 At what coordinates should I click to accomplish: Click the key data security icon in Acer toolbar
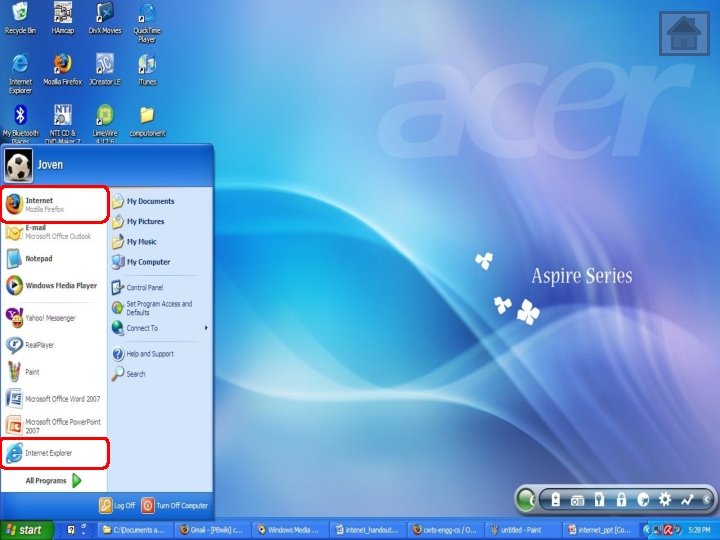pyautogui.click(x=599, y=499)
